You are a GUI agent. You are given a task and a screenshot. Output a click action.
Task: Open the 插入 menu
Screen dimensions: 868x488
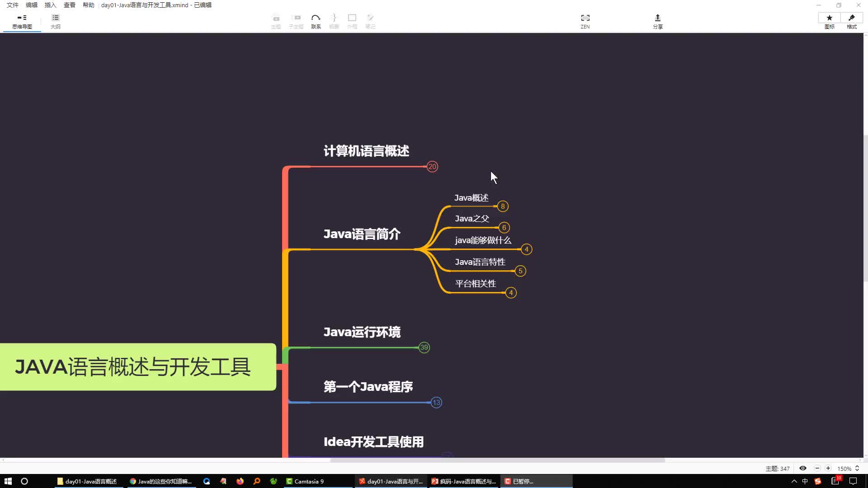tap(51, 5)
